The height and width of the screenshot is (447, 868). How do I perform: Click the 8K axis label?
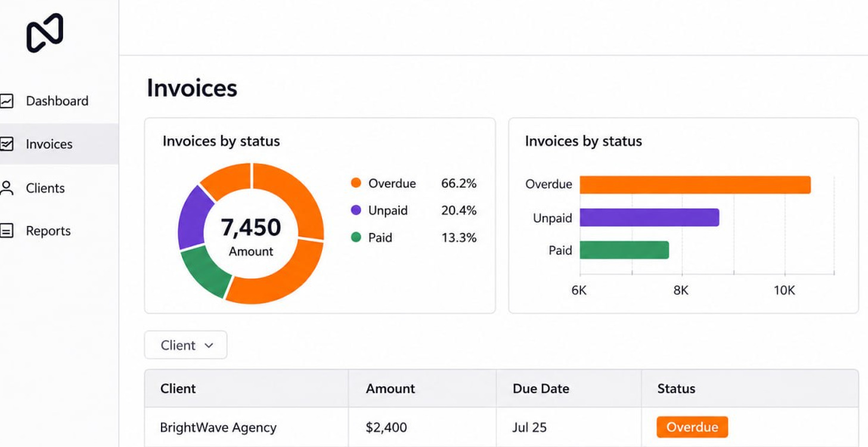pos(681,290)
